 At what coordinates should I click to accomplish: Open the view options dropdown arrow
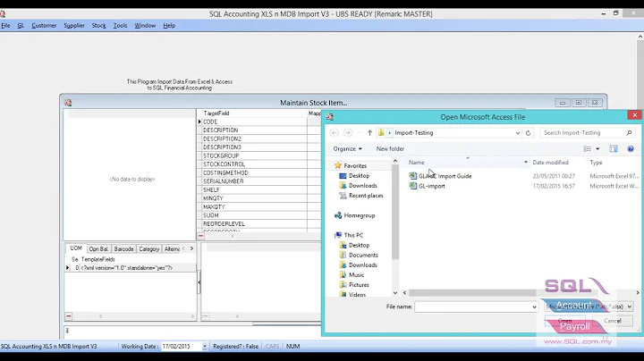(x=597, y=149)
